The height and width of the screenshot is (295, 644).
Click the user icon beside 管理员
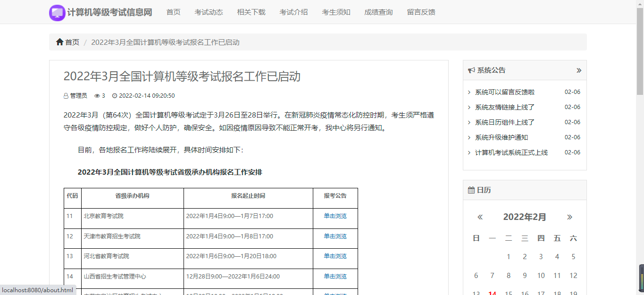[x=66, y=96]
